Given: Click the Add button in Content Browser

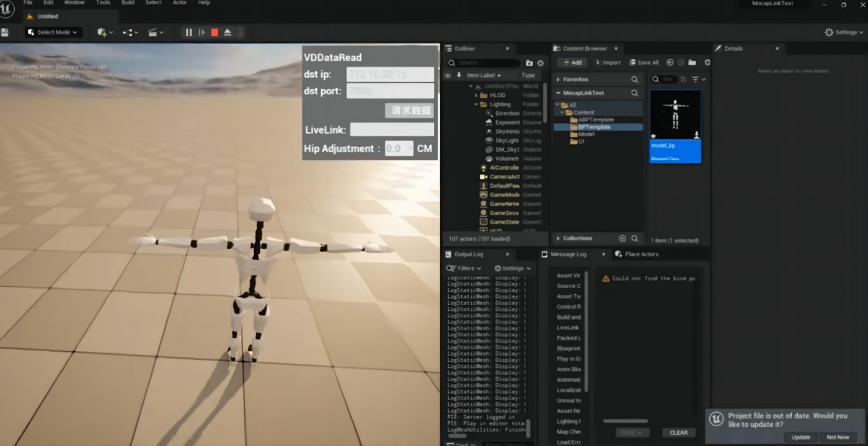Looking at the screenshot, I should (x=572, y=63).
